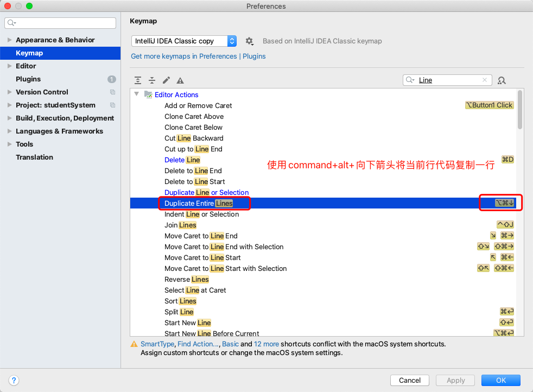The image size is (533, 392).
Task: Open the Languages & Frameworks page
Action: (x=60, y=131)
